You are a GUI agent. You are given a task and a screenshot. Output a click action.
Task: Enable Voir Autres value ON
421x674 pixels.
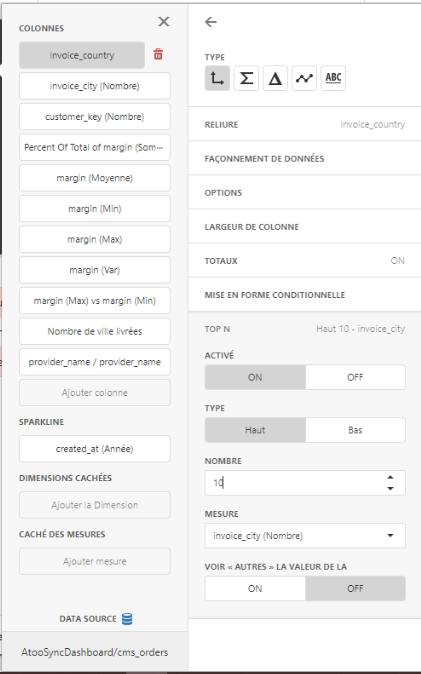pos(255,588)
